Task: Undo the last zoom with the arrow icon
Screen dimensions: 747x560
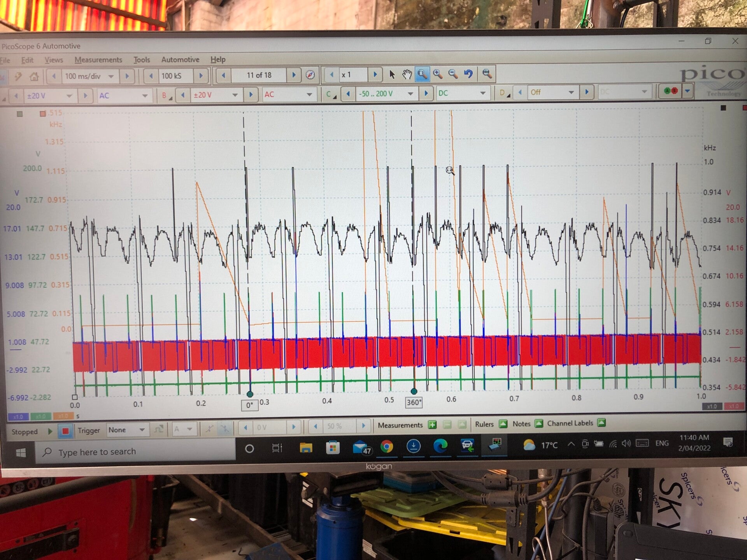Action: [x=468, y=74]
